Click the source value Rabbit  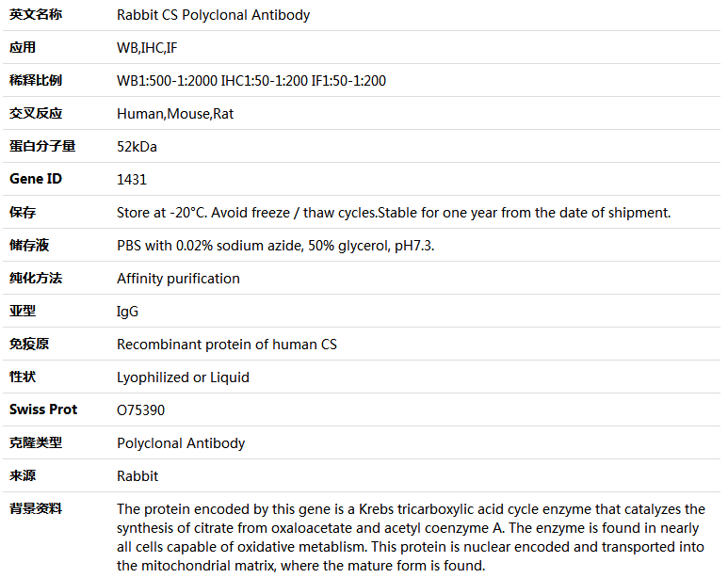click(138, 476)
